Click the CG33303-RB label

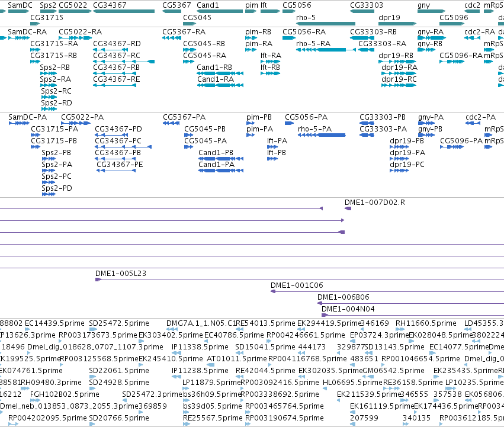coord(373,32)
